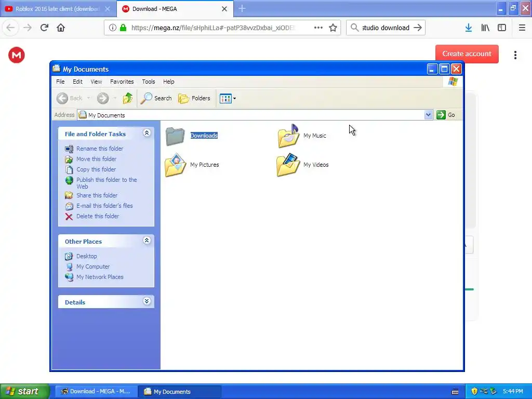Go to Firefox home page icon
532x399 pixels.
(61, 28)
